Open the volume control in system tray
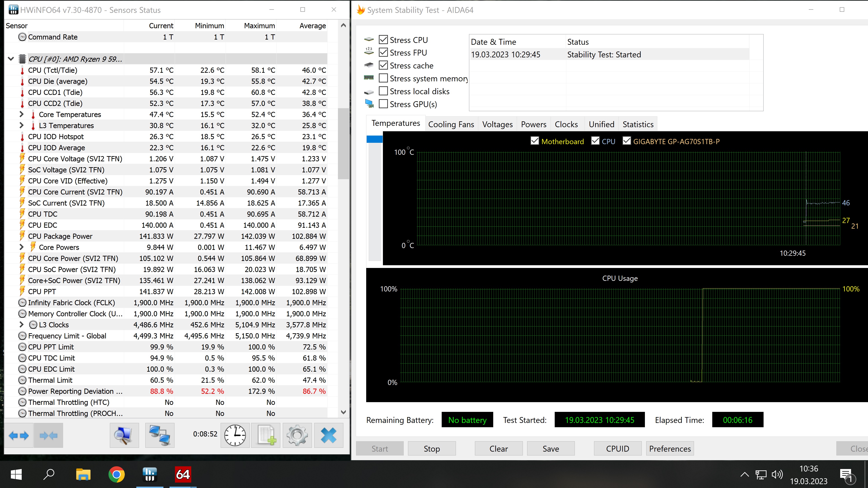The image size is (868, 488). [777, 475]
